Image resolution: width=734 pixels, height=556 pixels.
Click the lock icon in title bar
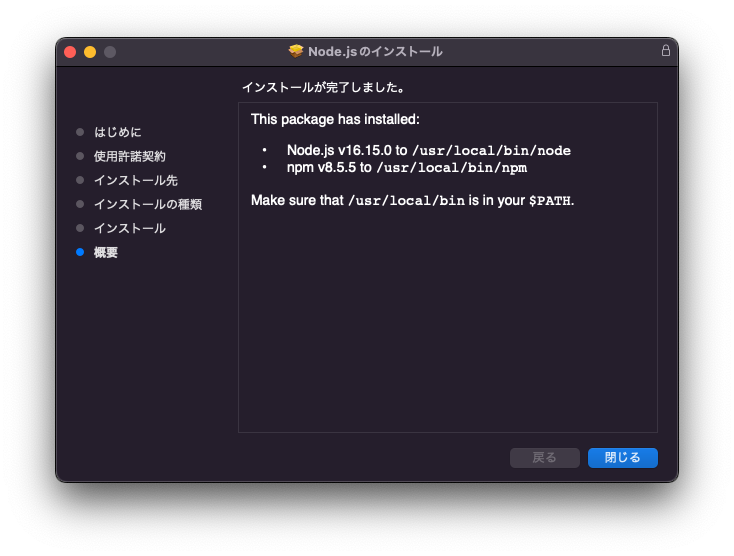pyautogui.click(x=666, y=51)
